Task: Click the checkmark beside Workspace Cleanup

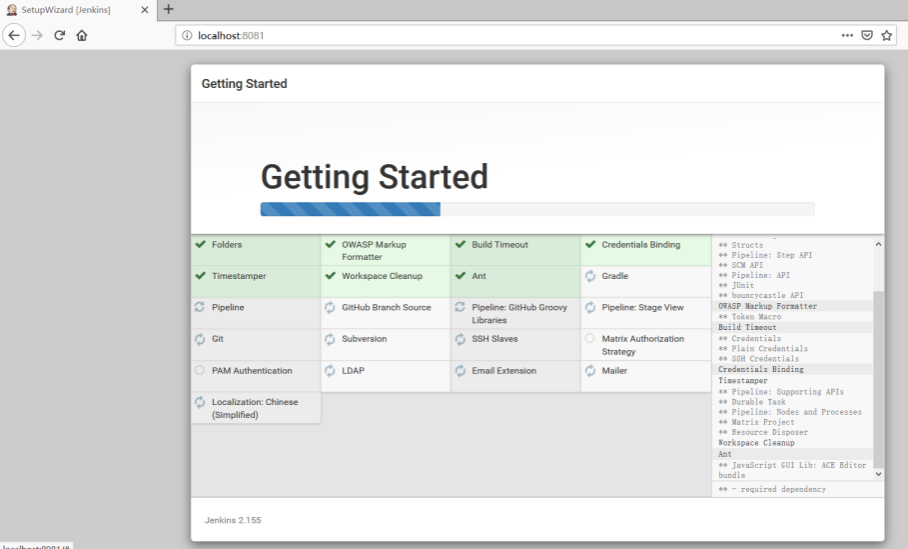Action: (x=330, y=276)
